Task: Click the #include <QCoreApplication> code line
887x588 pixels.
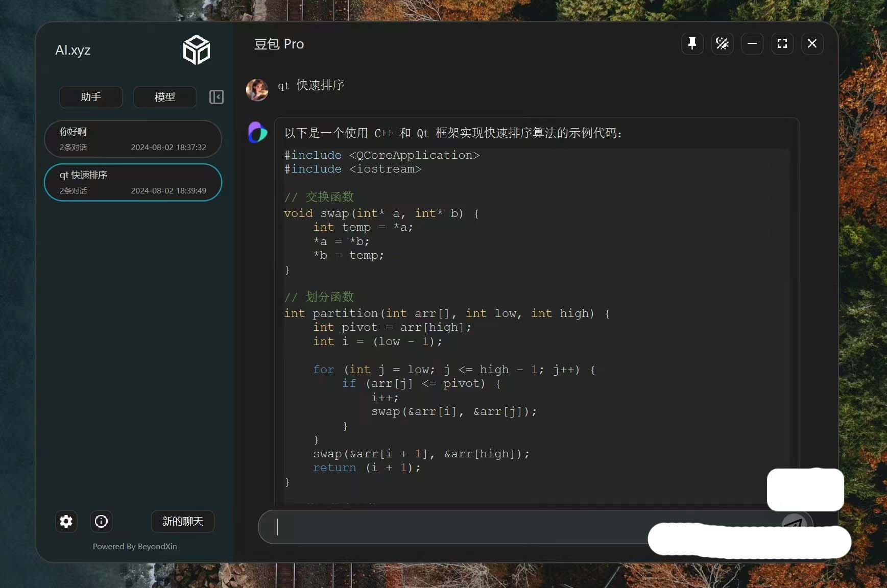Action: [x=382, y=155]
